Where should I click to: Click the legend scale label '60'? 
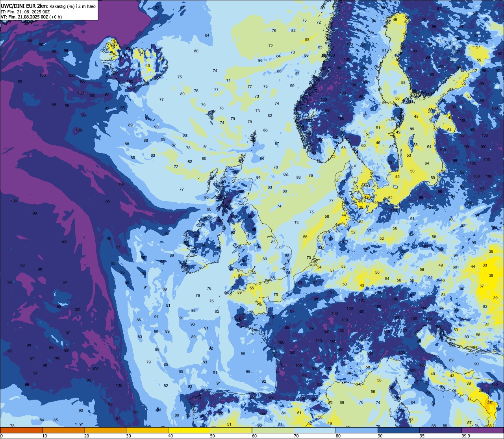coord(254,436)
